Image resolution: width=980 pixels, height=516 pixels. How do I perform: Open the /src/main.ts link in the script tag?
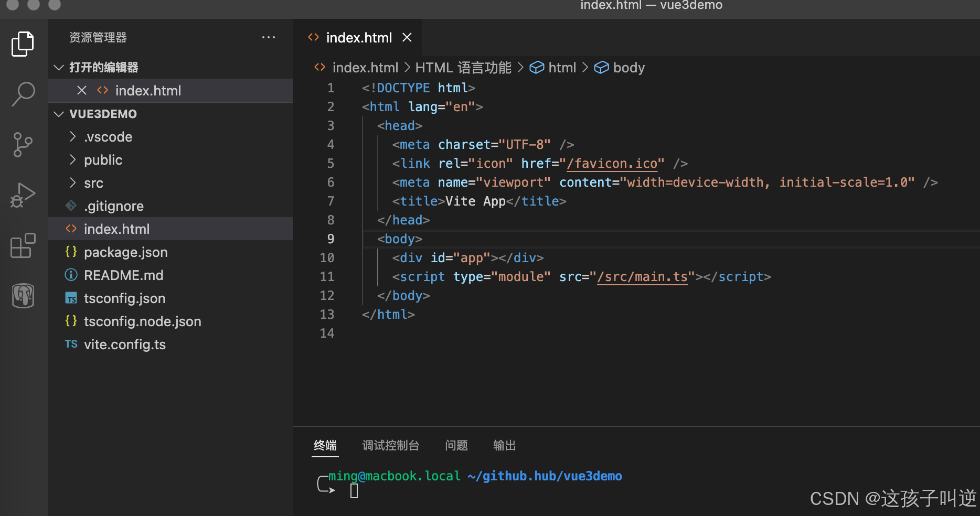[643, 276]
